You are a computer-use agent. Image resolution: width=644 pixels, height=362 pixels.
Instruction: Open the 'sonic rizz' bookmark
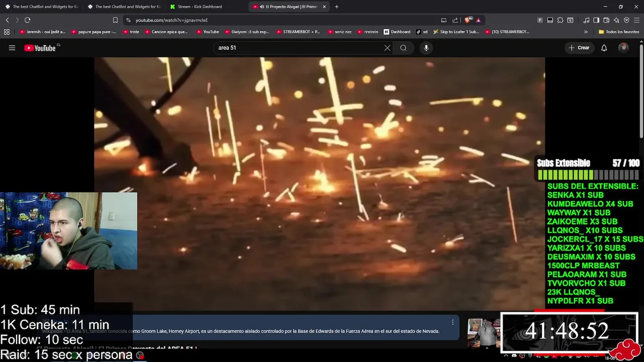tap(340, 32)
